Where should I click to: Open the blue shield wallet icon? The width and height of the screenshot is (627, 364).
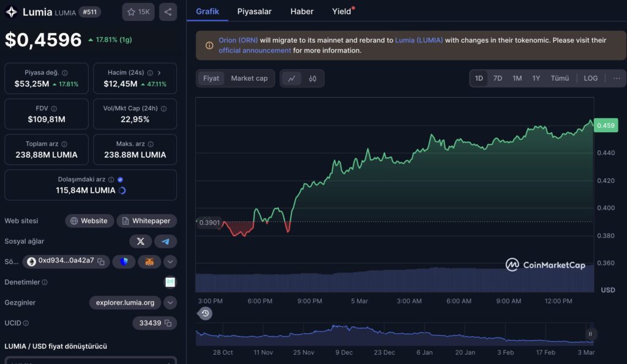[x=124, y=262]
